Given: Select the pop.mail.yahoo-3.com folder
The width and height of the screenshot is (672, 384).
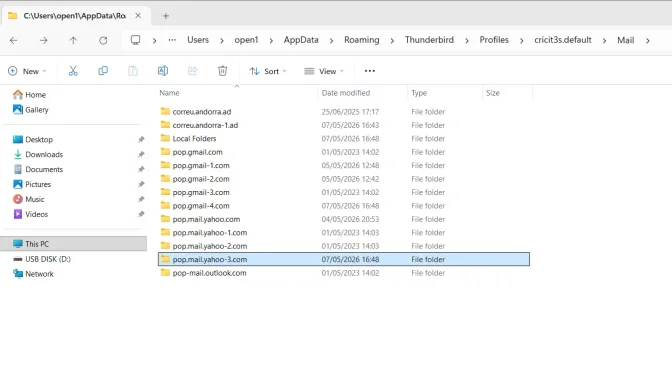Looking at the screenshot, I should [344, 259].
